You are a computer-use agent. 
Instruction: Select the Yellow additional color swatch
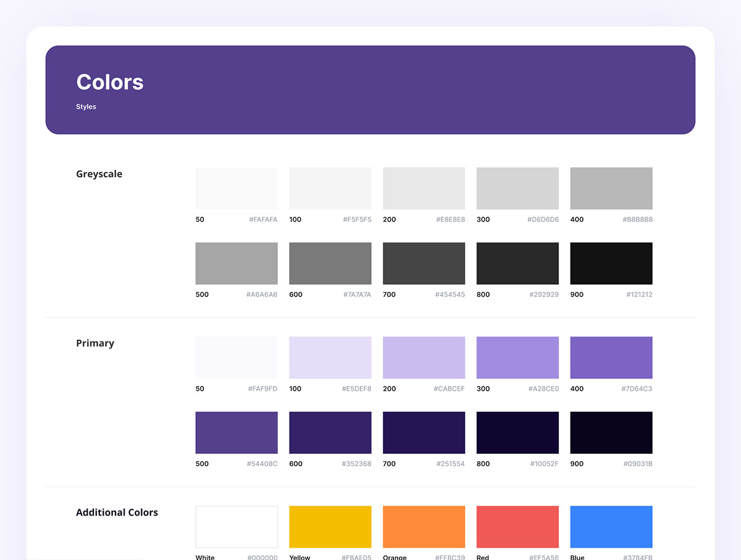click(330, 527)
